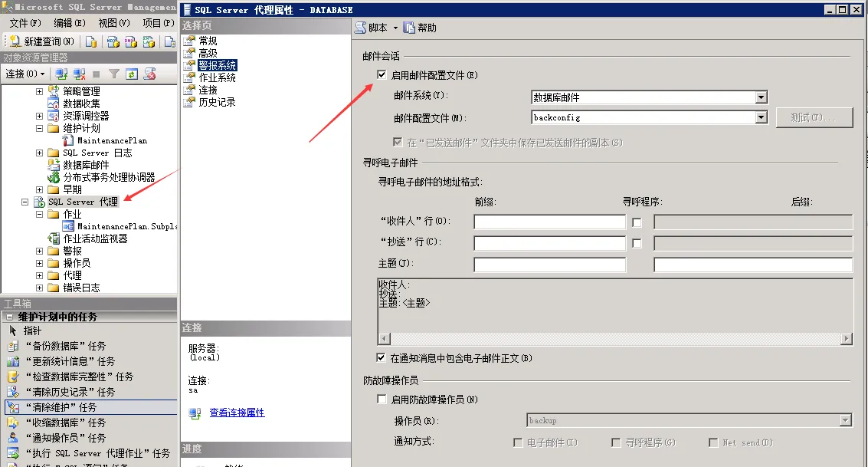
Task: Expand the 策略管理 tree node
Action: point(39,91)
